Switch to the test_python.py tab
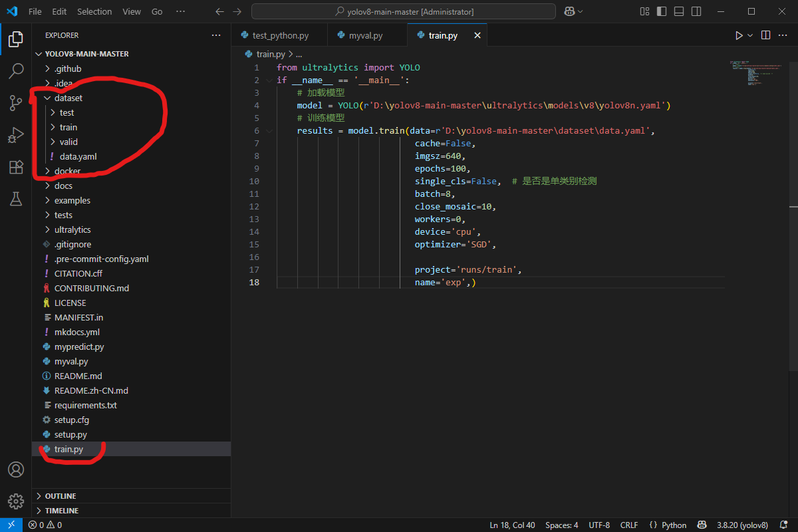The image size is (798, 532). (x=280, y=35)
